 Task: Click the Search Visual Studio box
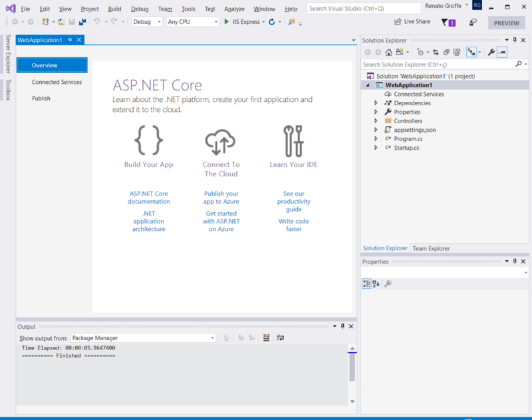(363, 9)
